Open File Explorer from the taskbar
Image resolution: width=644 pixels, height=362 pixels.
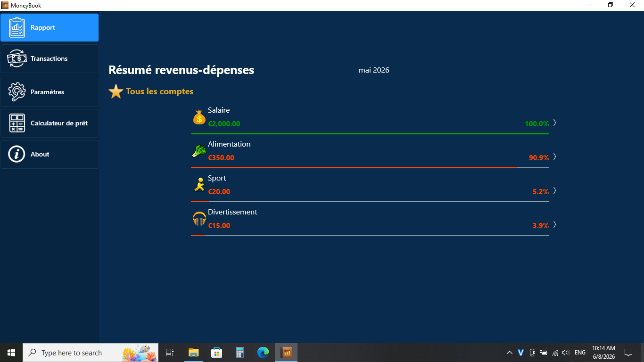point(194,353)
